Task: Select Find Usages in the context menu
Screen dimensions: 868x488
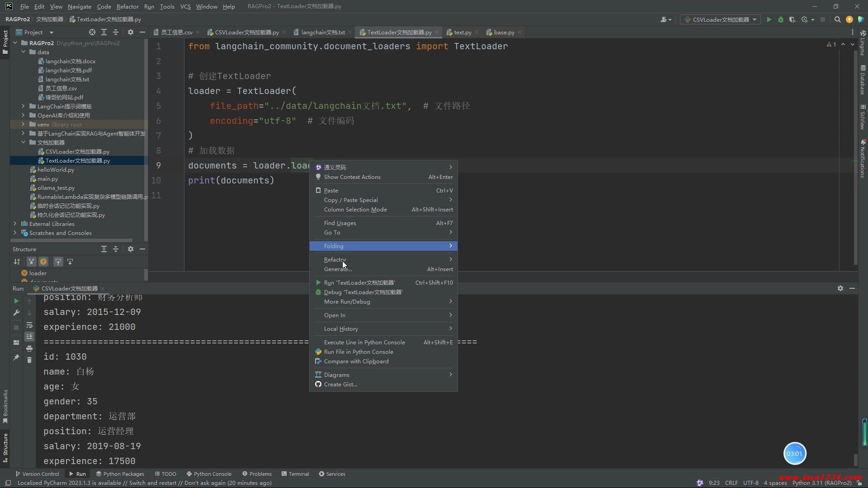Action: tap(340, 223)
